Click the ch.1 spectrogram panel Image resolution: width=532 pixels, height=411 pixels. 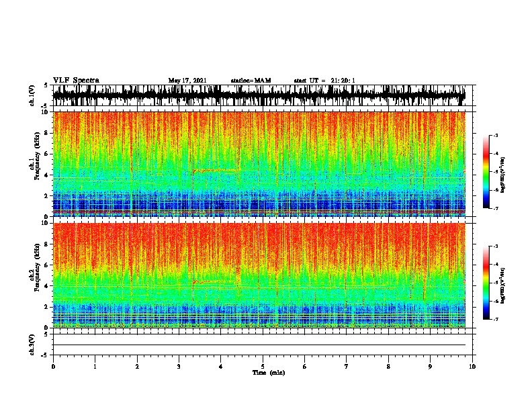tap(259, 164)
